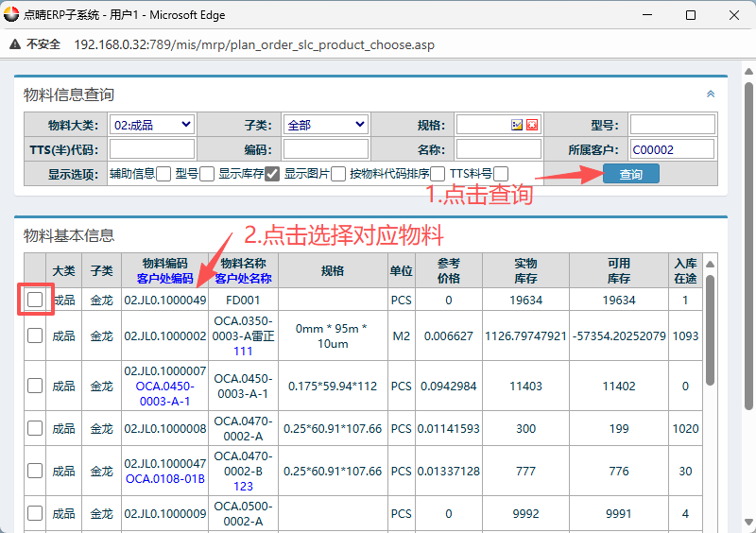Toggle the 按物料代码排序 checkbox
This screenshot has width=756, height=533.
pyautogui.click(x=438, y=174)
